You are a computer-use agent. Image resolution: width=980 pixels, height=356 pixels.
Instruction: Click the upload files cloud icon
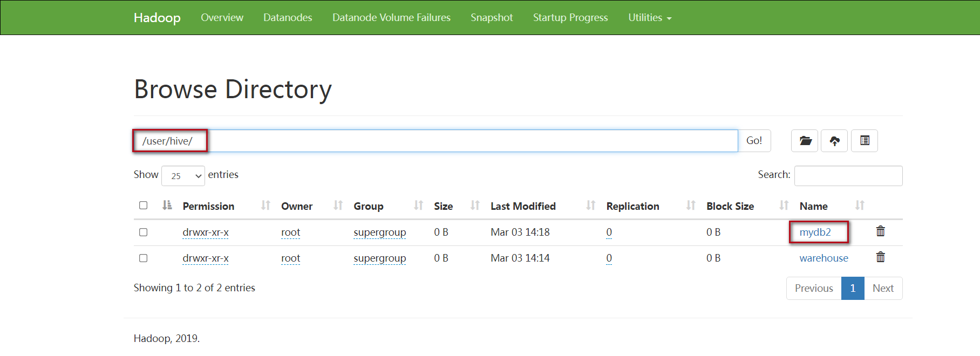click(x=834, y=141)
